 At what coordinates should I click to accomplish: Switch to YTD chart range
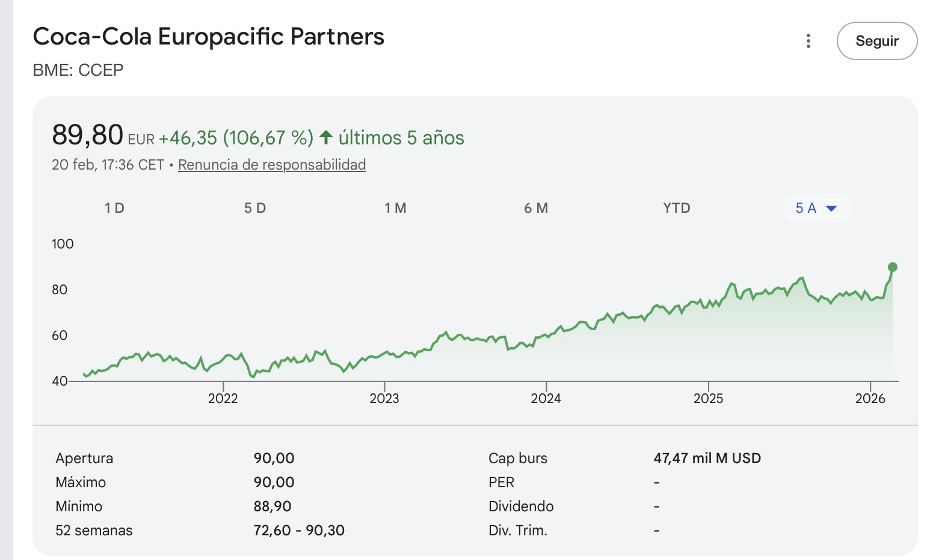[677, 208]
